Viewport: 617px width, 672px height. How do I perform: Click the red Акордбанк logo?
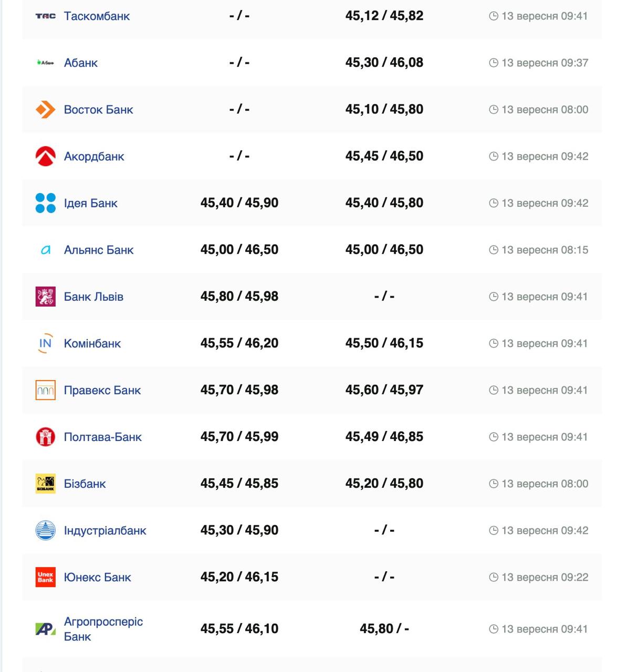pos(45,156)
